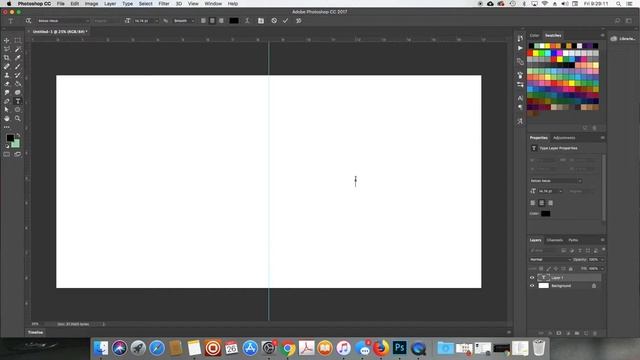Set center align in options bar
640x360 pixels.
coord(212,20)
